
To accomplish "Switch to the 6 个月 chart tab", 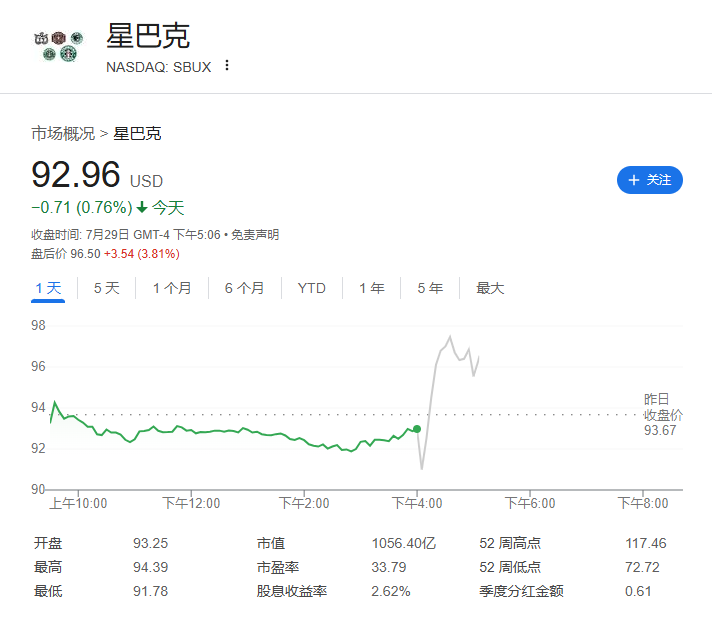I will [x=245, y=288].
